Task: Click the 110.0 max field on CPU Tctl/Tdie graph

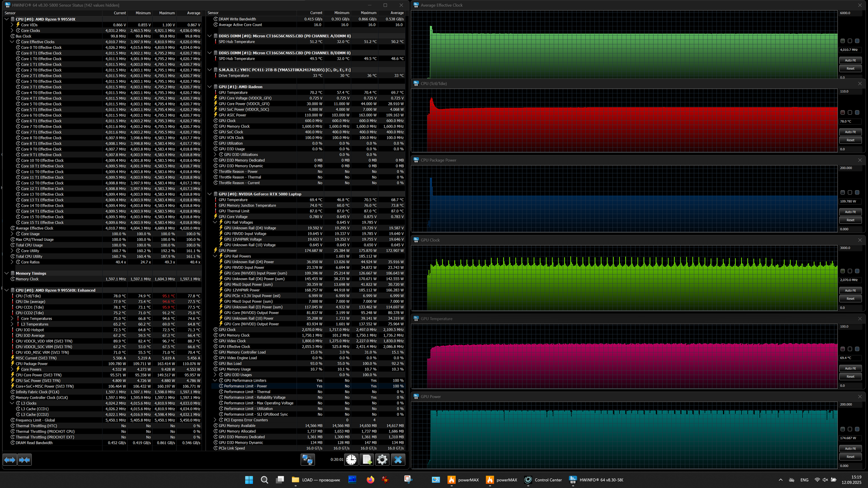Action: coord(849,91)
